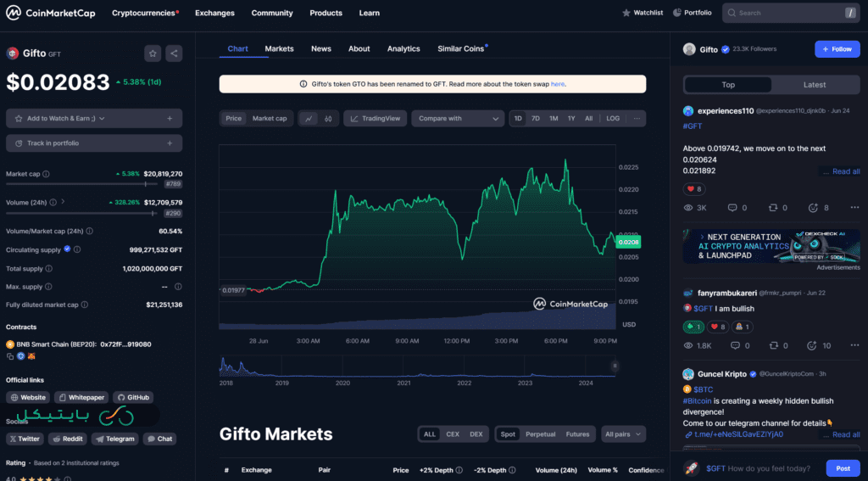868x481 pixels.
Task: Open the Markets tab
Action: (x=279, y=48)
